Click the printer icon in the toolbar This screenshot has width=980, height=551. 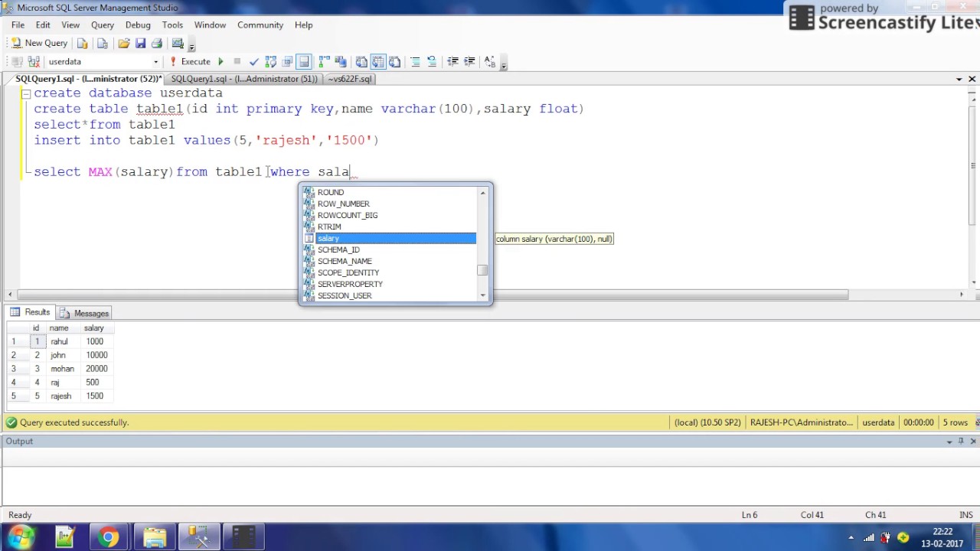pos(157,44)
